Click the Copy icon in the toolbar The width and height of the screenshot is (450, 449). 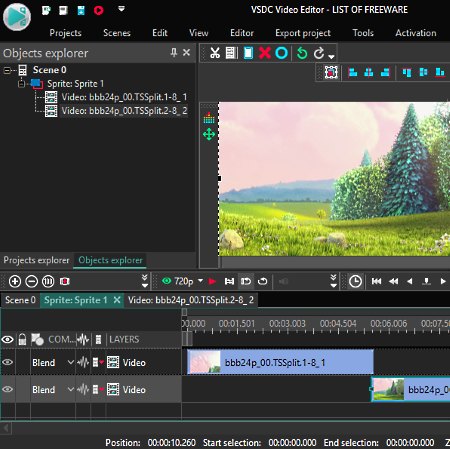pos(231,53)
